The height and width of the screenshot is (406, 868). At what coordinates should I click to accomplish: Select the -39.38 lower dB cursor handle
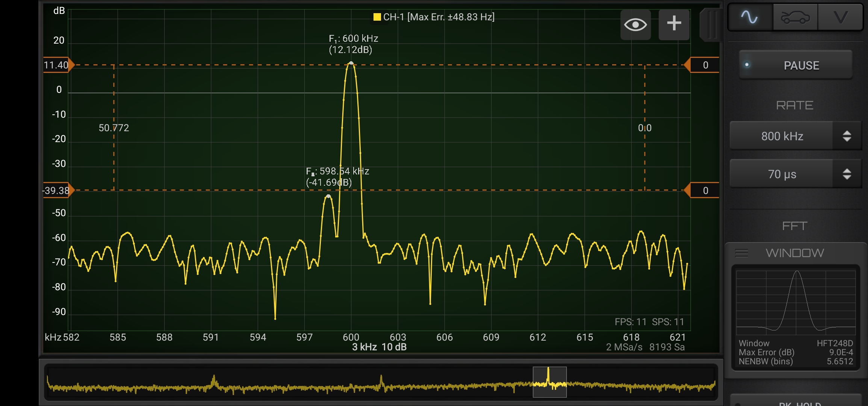[x=58, y=191]
